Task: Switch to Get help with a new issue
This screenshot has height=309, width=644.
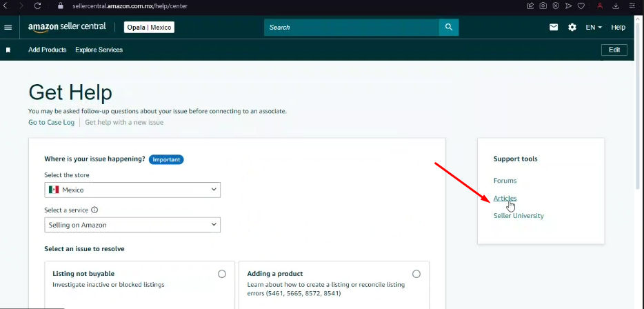Action: point(124,123)
